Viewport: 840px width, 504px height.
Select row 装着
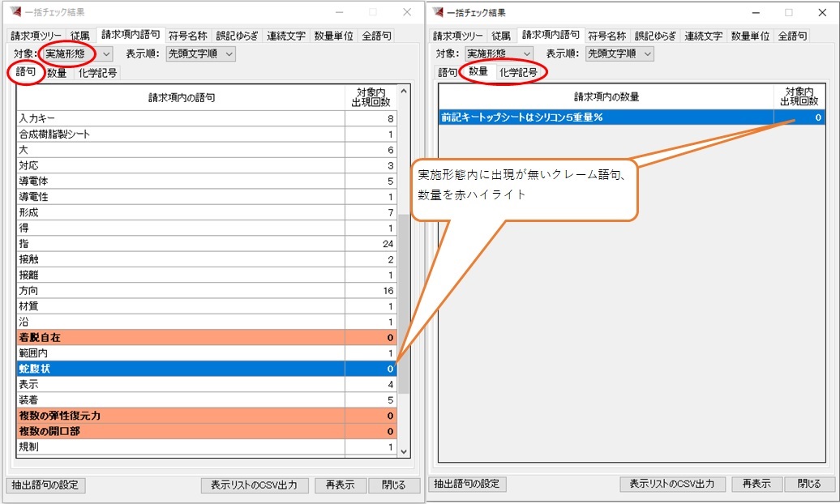pyautogui.click(x=207, y=399)
